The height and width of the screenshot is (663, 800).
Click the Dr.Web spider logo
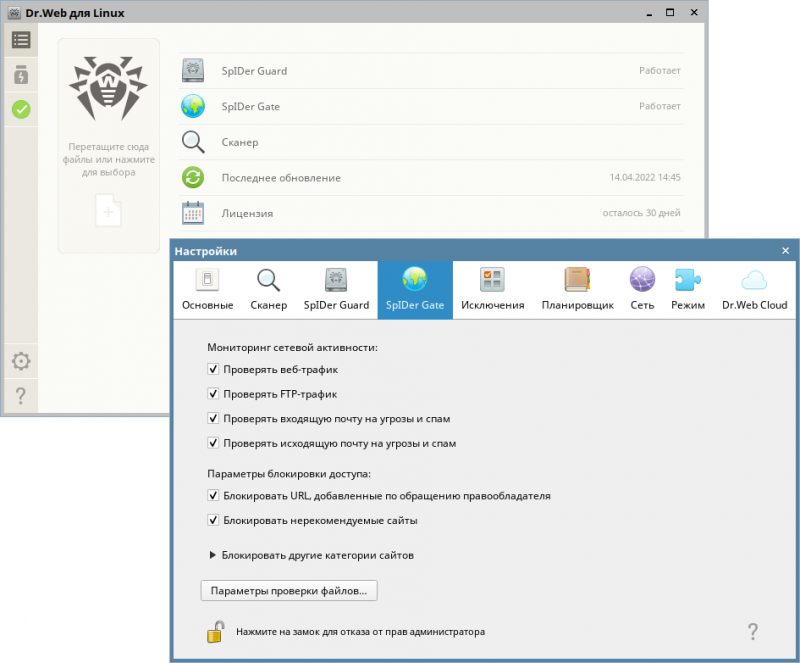[108, 88]
